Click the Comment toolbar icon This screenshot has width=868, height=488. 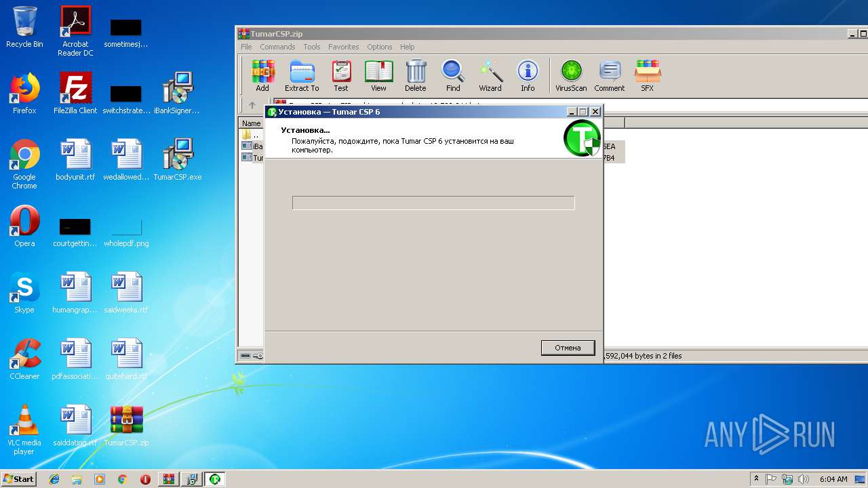point(610,75)
